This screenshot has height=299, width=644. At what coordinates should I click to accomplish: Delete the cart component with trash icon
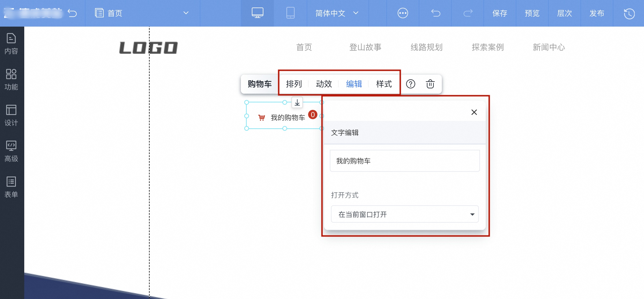pyautogui.click(x=430, y=84)
